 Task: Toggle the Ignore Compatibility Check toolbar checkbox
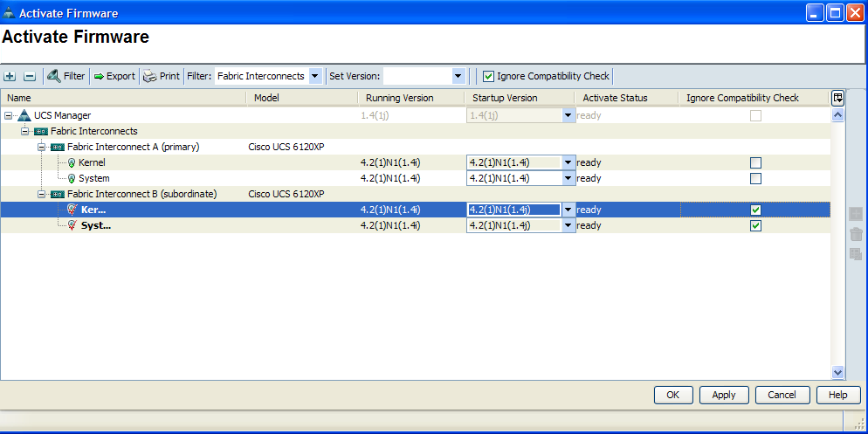tap(489, 76)
